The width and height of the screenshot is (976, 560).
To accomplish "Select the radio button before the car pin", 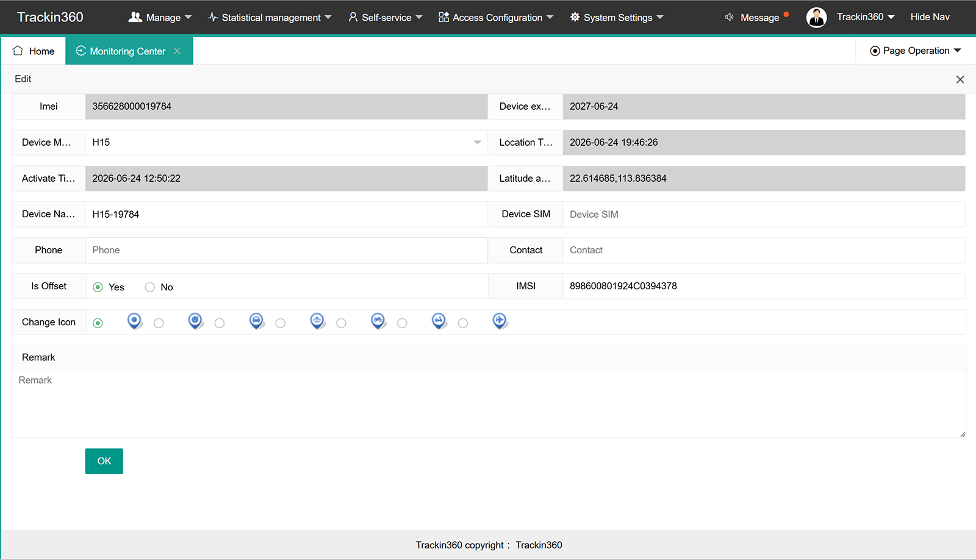I will click(x=220, y=323).
